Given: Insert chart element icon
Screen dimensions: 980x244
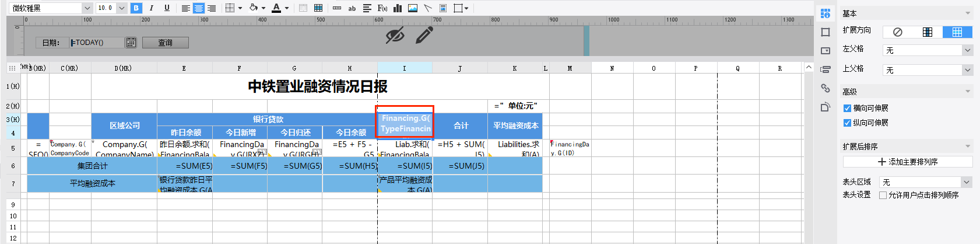Looking at the screenshot, I should click(x=398, y=8).
